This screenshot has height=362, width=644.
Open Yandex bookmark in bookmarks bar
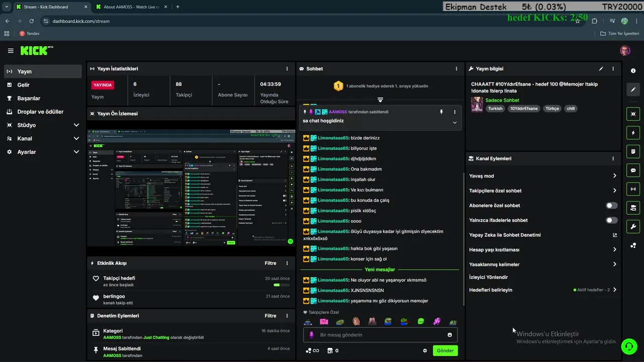pyautogui.click(x=29, y=34)
